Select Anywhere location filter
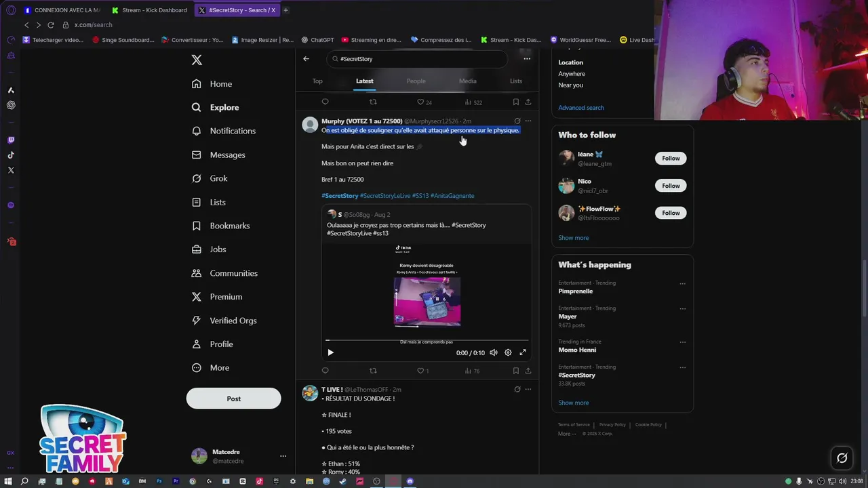 click(572, 74)
